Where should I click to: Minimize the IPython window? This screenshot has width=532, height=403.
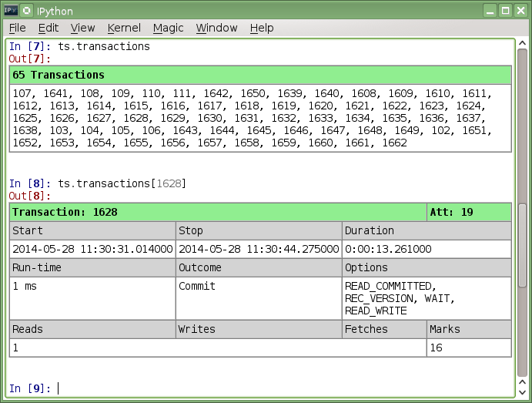(x=489, y=11)
